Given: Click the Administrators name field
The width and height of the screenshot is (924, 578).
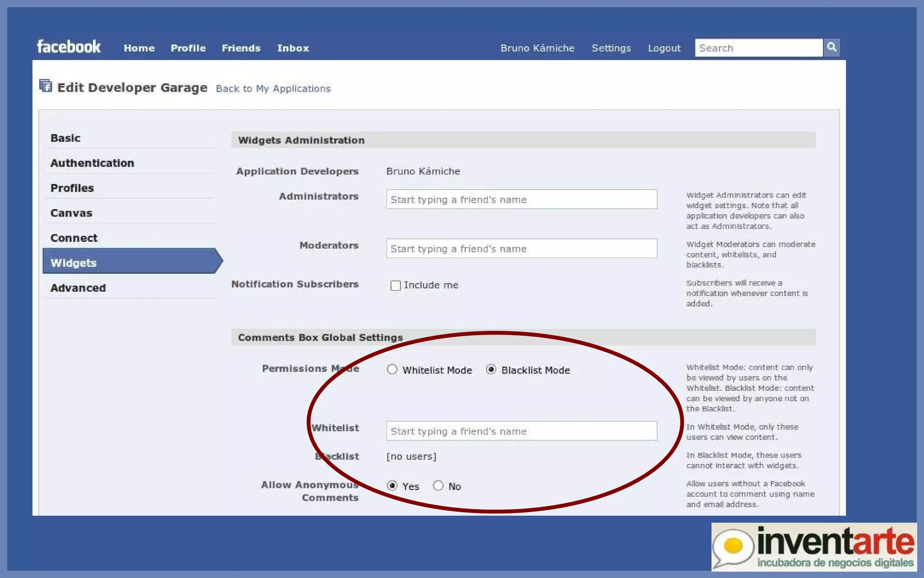Looking at the screenshot, I should 521,200.
